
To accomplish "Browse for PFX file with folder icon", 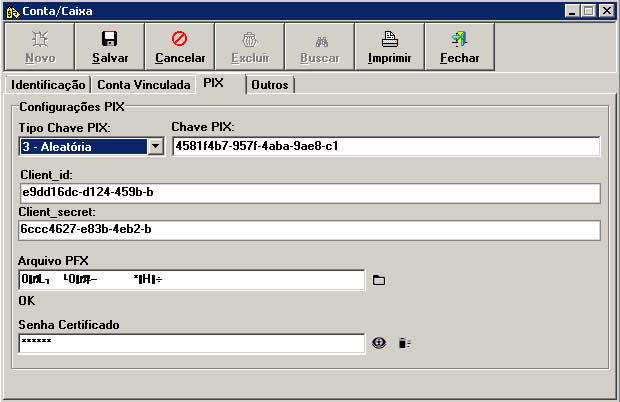I will pyautogui.click(x=379, y=280).
